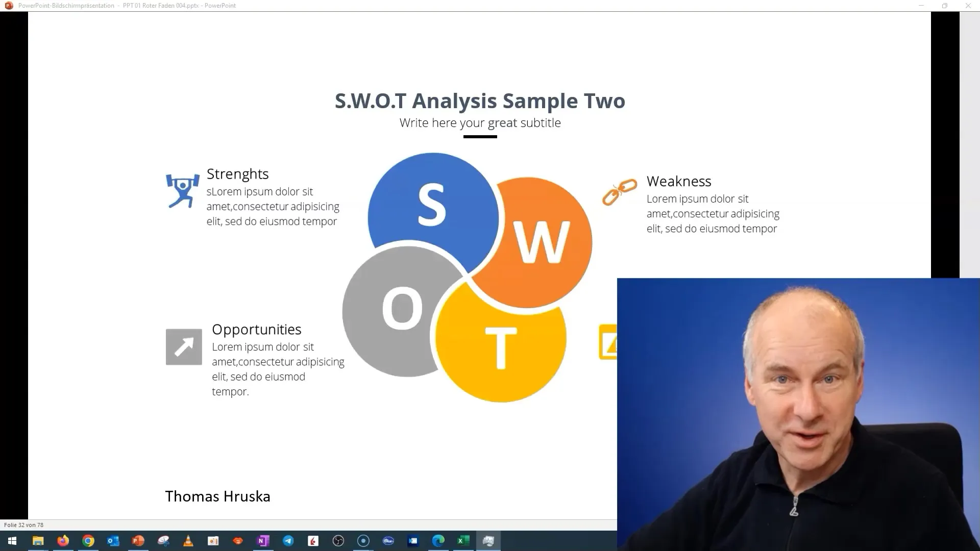Click the OneNote taskbar icon
This screenshot has width=980, height=551.
pyautogui.click(x=262, y=540)
